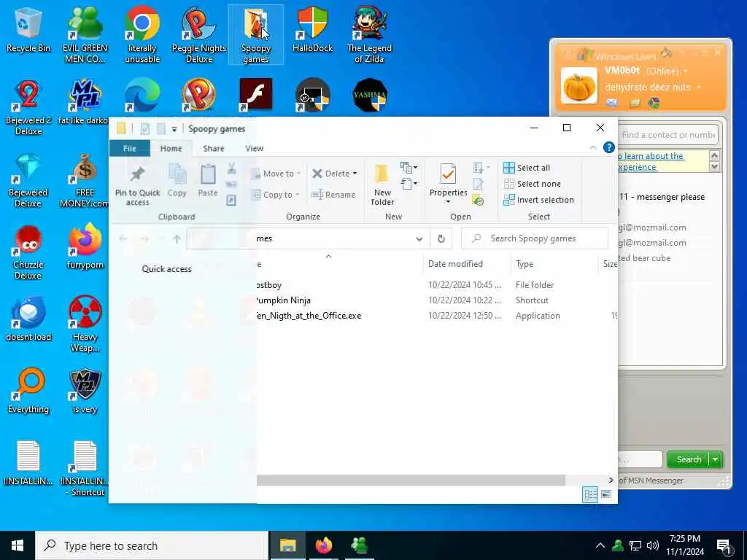Launch the Peggle Nights Deluxe shortcut
This screenshot has width=747, height=560.
click(198, 36)
